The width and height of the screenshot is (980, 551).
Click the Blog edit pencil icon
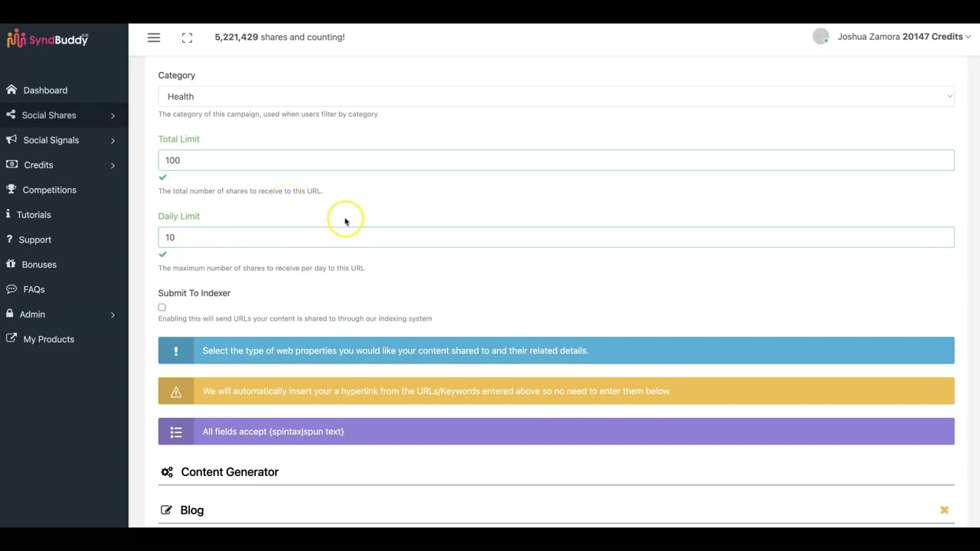coord(166,510)
